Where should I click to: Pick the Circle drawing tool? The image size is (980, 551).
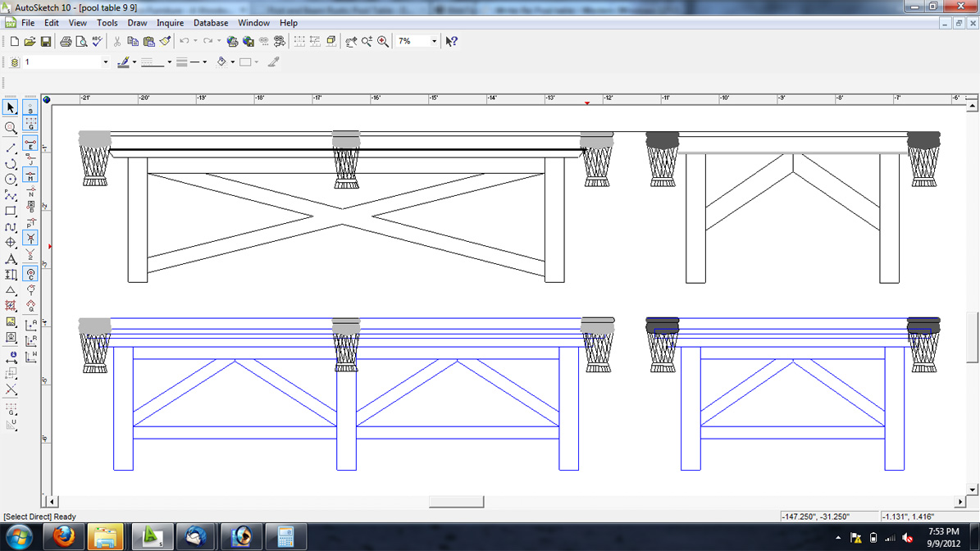(x=11, y=180)
